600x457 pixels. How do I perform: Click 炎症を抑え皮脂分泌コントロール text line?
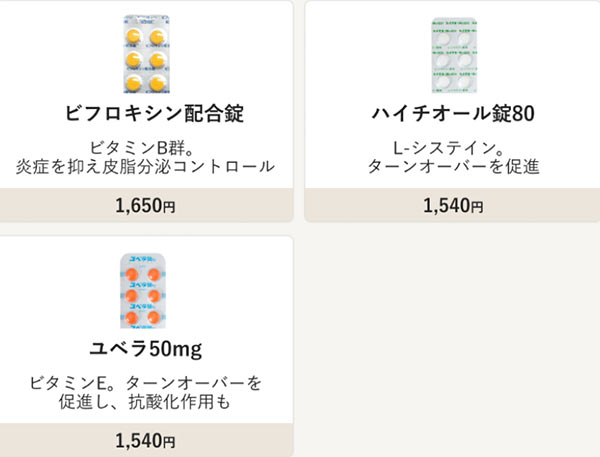point(145,166)
